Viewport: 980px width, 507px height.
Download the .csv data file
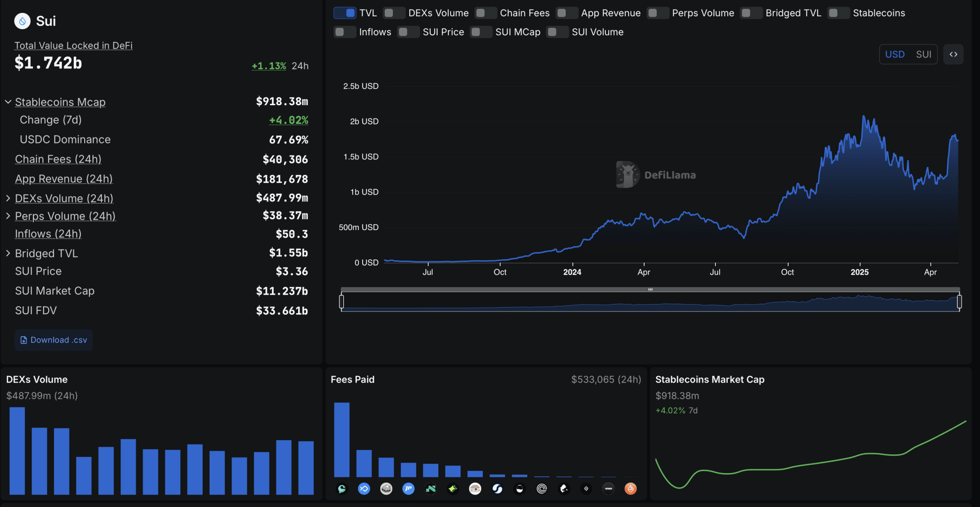tap(54, 340)
